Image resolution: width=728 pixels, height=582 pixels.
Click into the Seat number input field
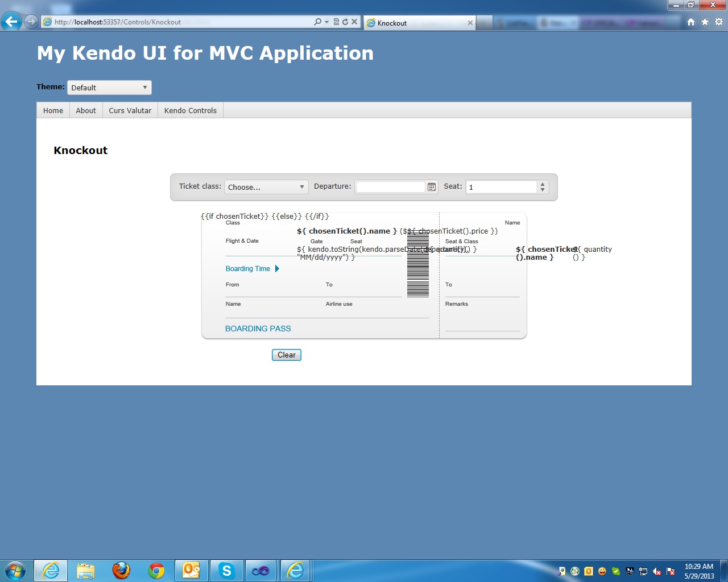502,187
